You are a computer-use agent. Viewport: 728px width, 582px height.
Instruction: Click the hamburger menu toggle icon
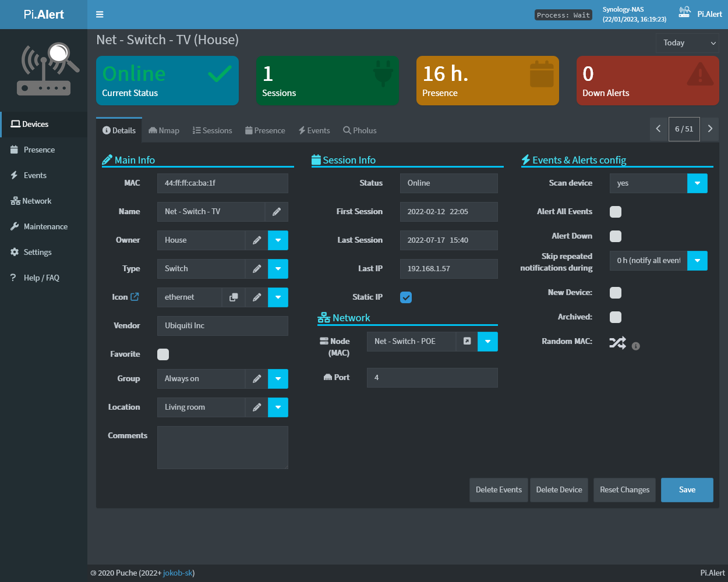point(100,15)
